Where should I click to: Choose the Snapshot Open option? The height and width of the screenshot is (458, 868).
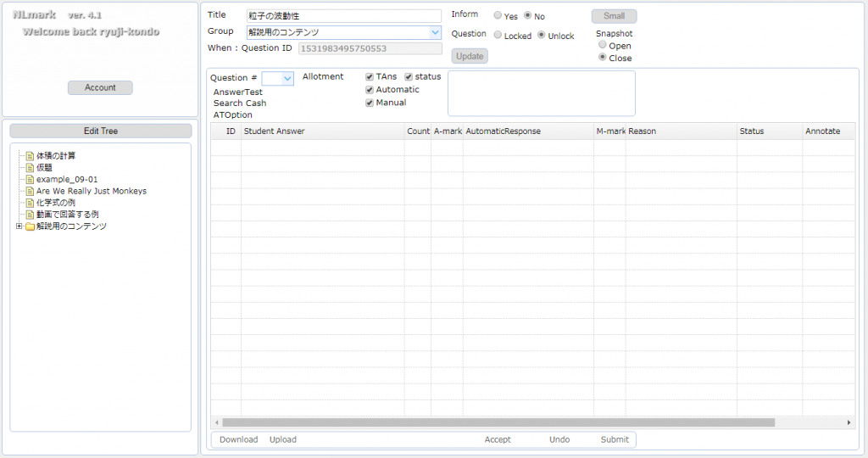tap(603, 46)
